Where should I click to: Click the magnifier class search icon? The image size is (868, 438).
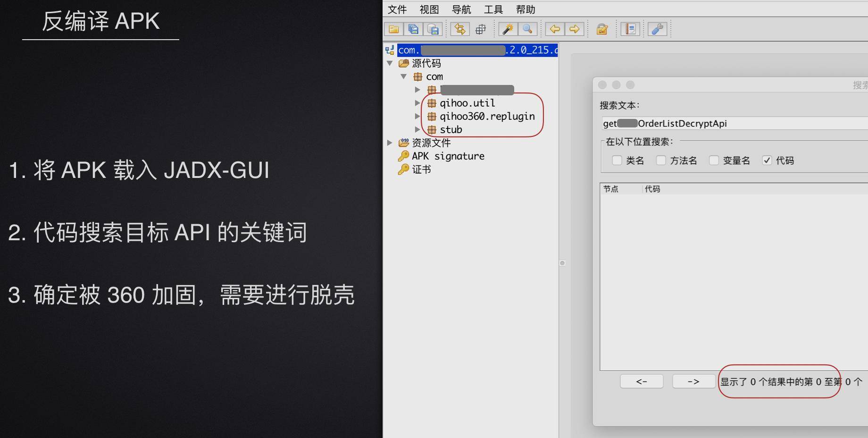tap(528, 29)
